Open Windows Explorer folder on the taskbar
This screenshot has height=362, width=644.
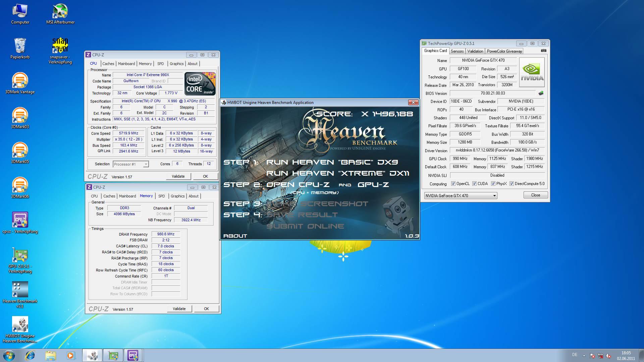[x=50, y=355]
